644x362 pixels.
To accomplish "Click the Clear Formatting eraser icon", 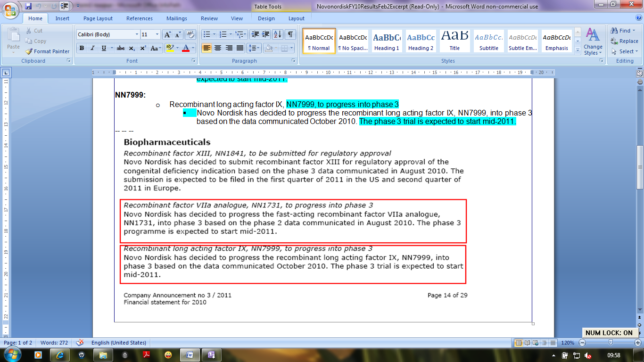I will (x=190, y=34).
